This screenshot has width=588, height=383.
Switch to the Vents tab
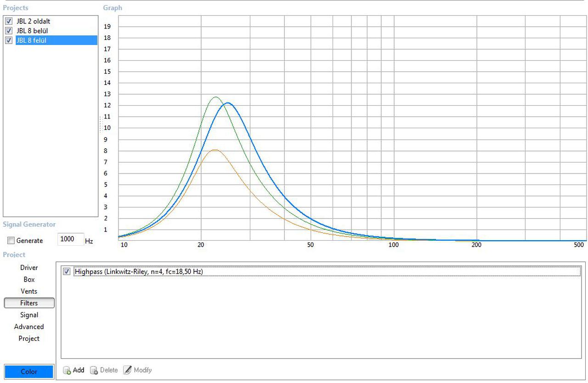pyautogui.click(x=29, y=291)
